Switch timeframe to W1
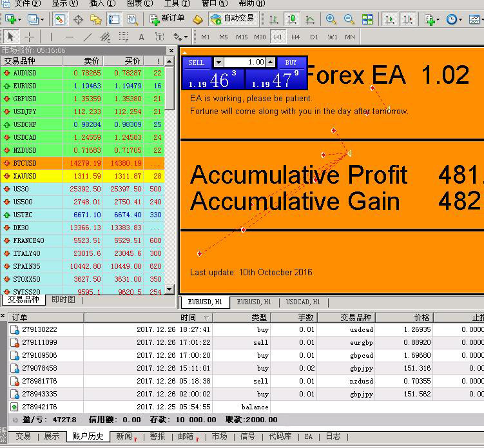Image resolution: width=484 pixels, height=448 pixels. 332,37
